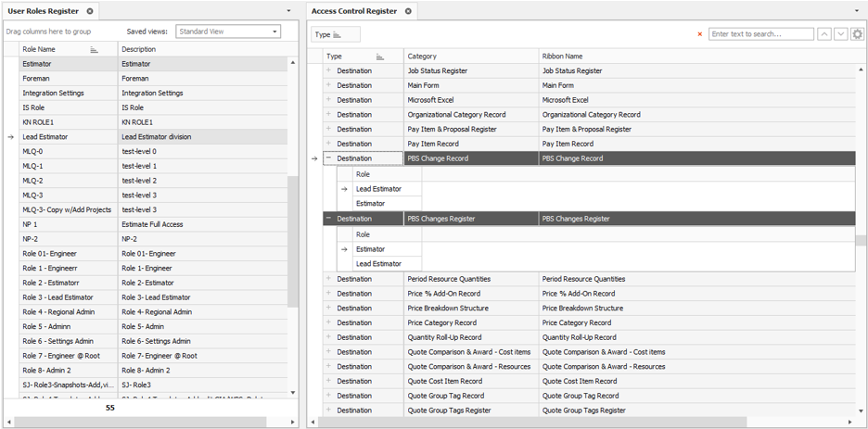The height and width of the screenshot is (429, 868).
Task: Switch to the Access Control Register tab
Action: click(x=354, y=11)
